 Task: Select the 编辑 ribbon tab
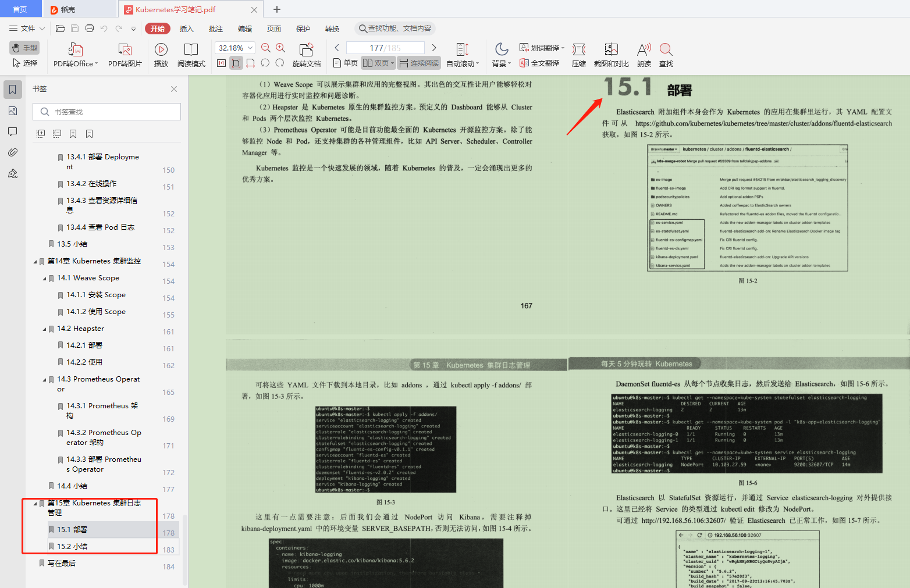[245, 28]
